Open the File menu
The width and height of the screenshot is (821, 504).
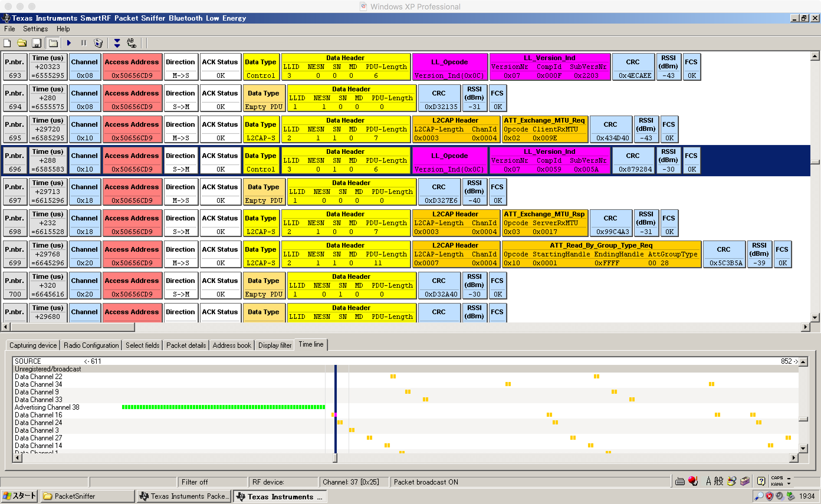point(9,29)
